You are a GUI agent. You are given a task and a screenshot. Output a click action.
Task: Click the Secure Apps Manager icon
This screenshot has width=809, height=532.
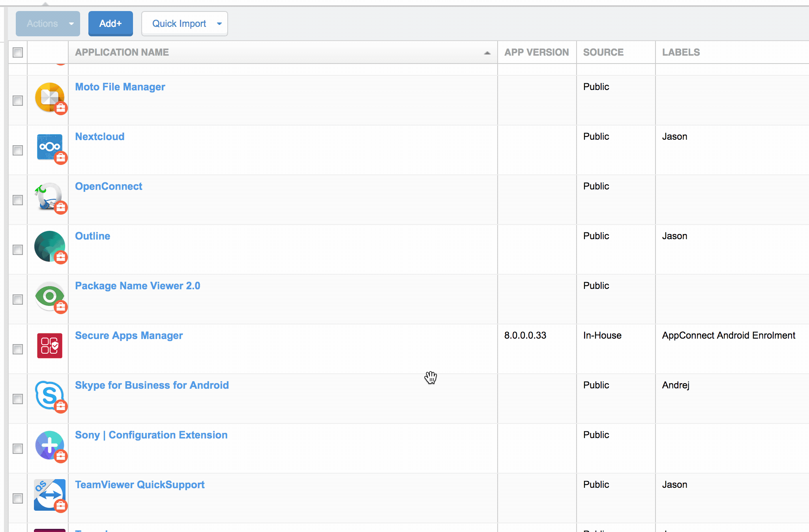(49, 346)
